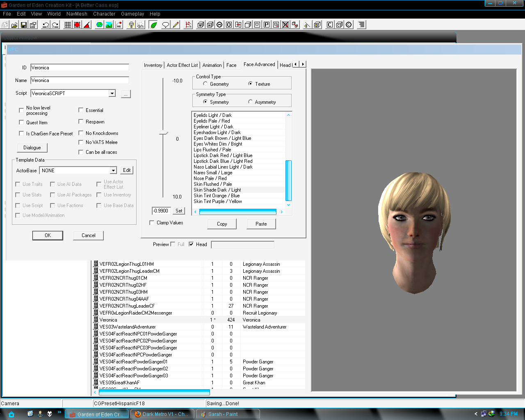This screenshot has width=525, height=420.
Task: Click the circled M toolbar icon
Action: click(219, 25)
